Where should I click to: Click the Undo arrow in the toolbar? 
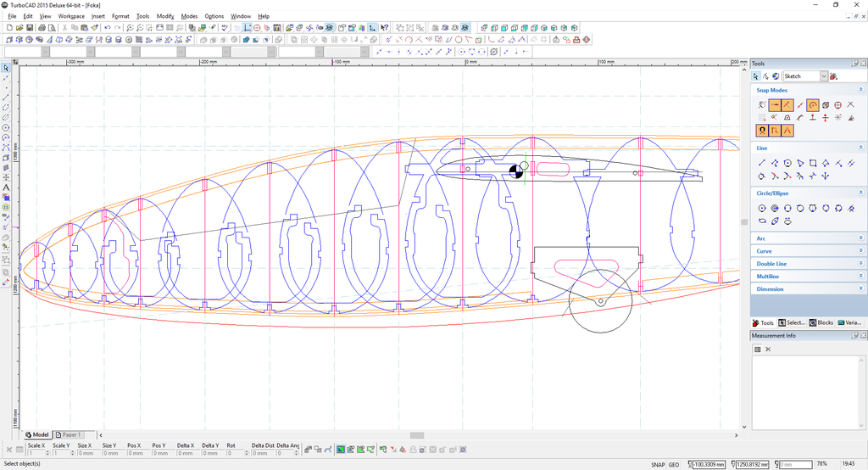(107, 27)
